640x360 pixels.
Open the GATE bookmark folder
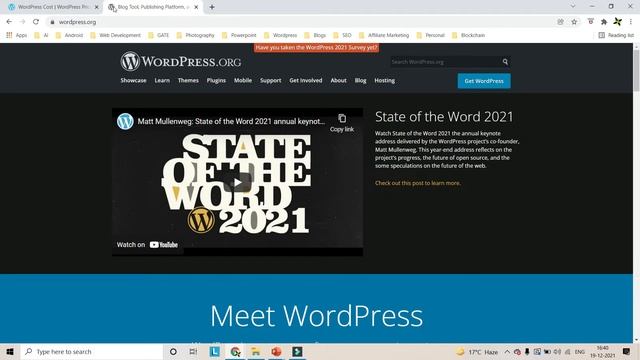coord(158,36)
